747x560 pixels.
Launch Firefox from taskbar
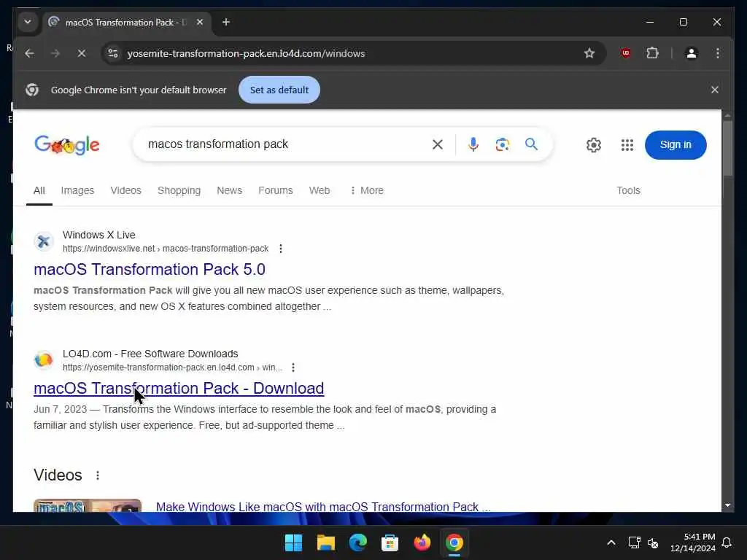422,542
